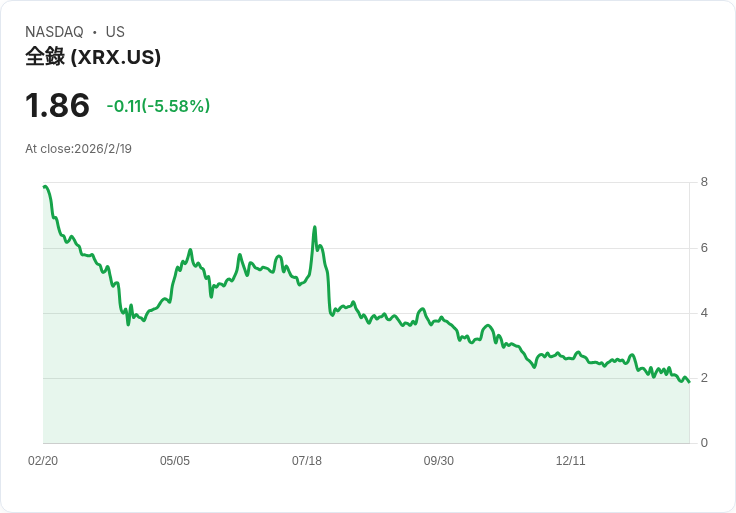Select the y-axis value 4
The height and width of the screenshot is (513, 736).
click(x=705, y=313)
